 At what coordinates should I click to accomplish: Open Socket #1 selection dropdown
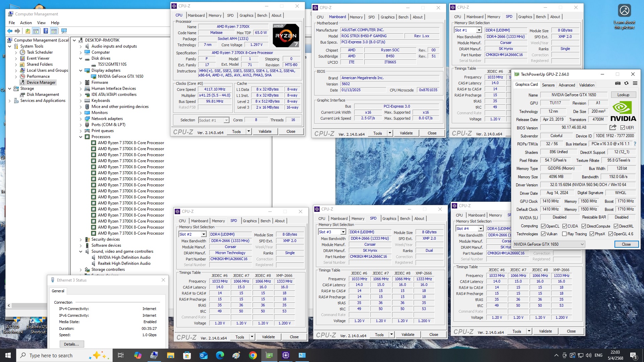tap(214, 120)
